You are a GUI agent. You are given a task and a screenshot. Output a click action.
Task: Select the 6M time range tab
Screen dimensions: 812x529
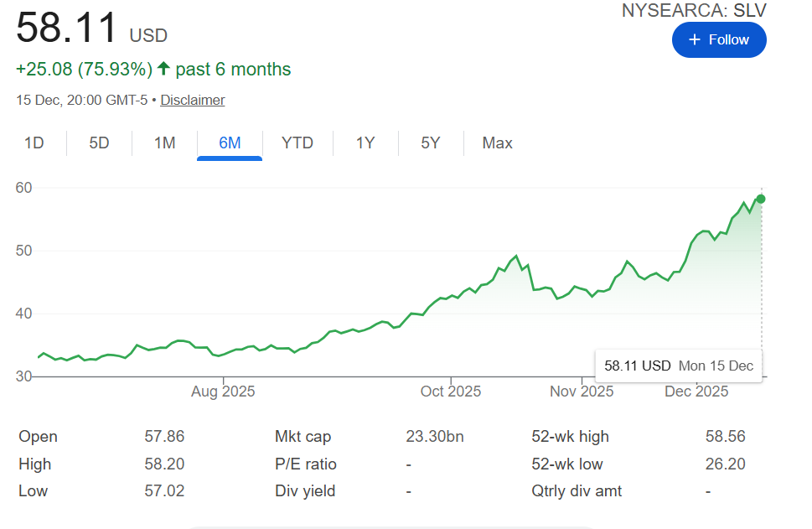230,143
